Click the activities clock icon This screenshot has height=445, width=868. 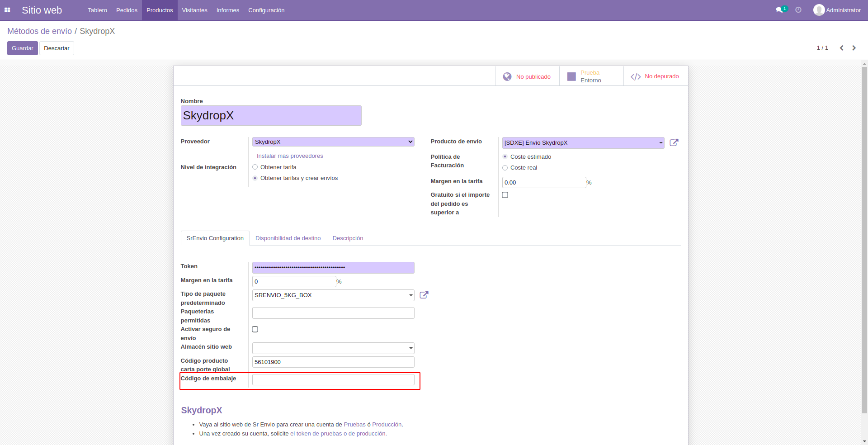click(798, 10)
